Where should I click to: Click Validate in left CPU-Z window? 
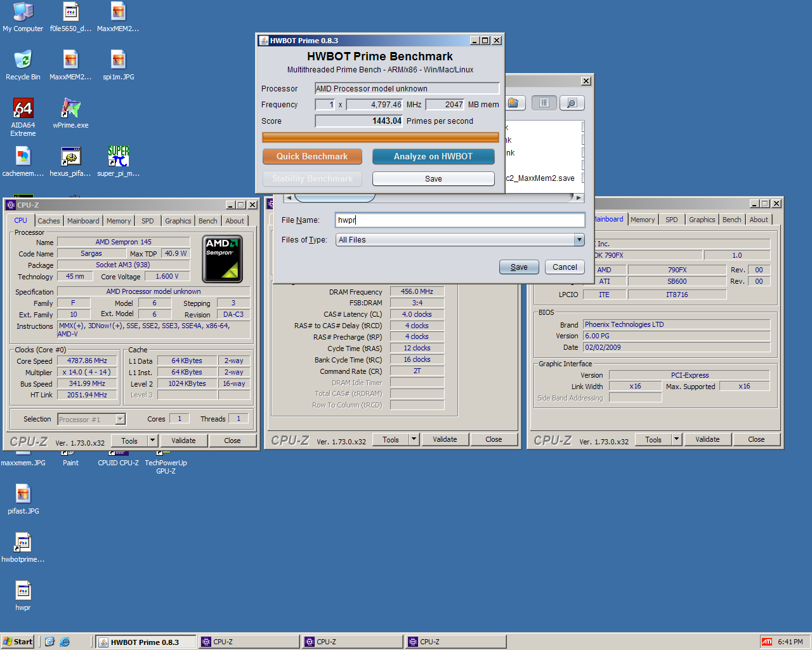[183, 440]
